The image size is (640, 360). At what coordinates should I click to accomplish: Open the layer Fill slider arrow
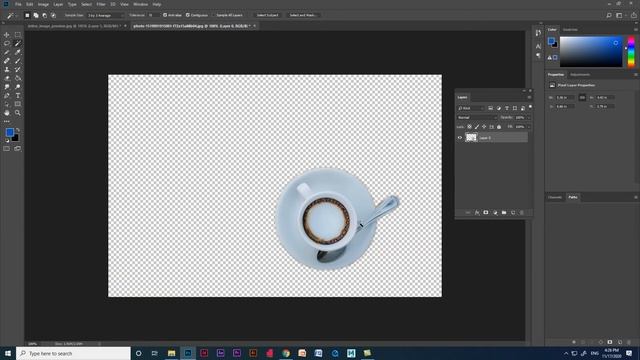coord(528,127)
